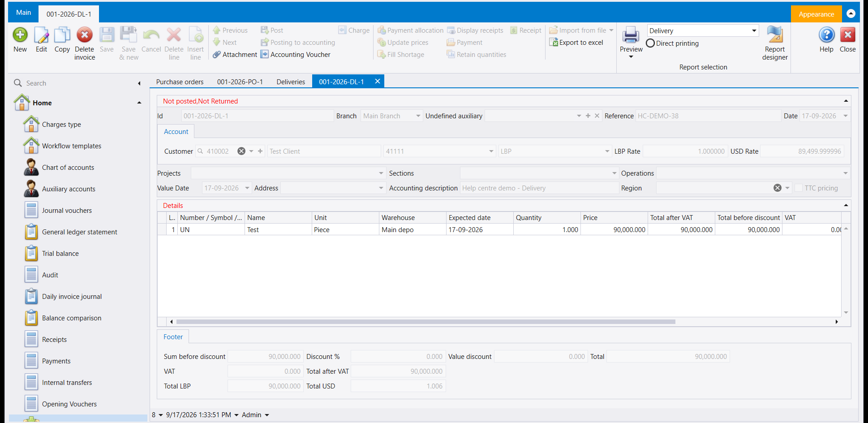Image resolution: width=868 pixels, height=423 pixels.
Task: Expand the LBP currency dropdown
Action: pyautogui.click(x=607, y=151)
